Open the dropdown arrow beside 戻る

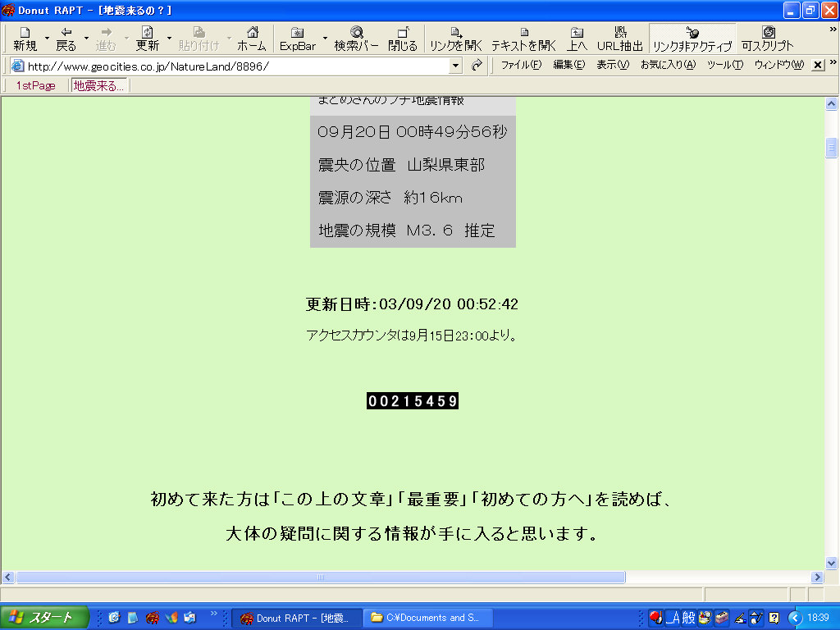click(86, 39)
